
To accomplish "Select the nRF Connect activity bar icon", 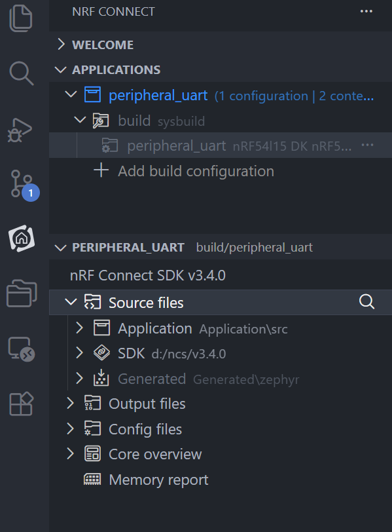I will [22, 238].
